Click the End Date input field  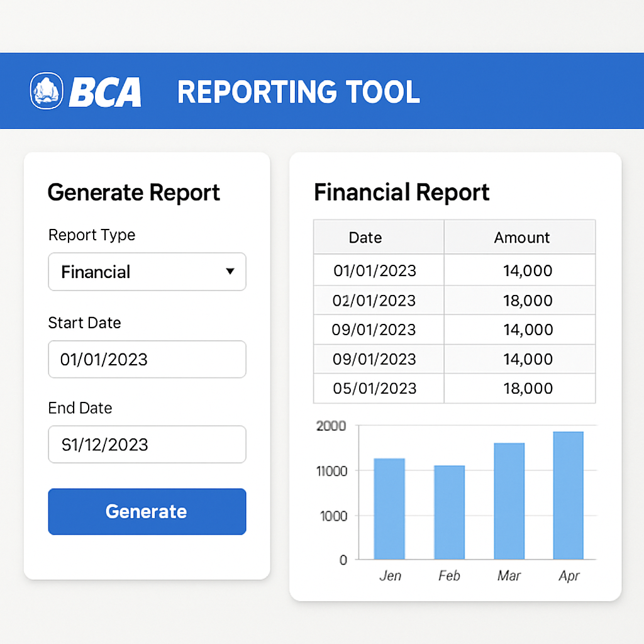[x=147, y=445]
